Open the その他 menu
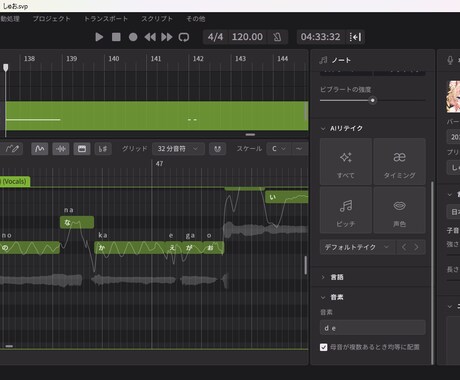The height and width of the screenshot is (380, 460). (196, 19)
